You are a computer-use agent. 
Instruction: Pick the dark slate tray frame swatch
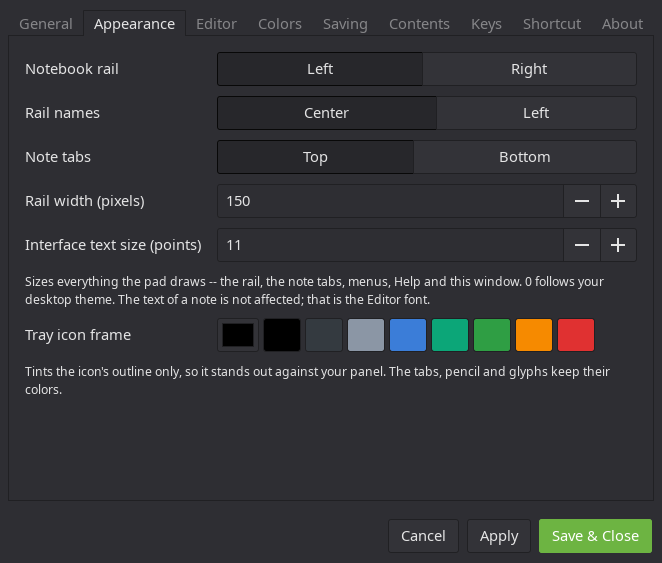[x=324, y=335]
